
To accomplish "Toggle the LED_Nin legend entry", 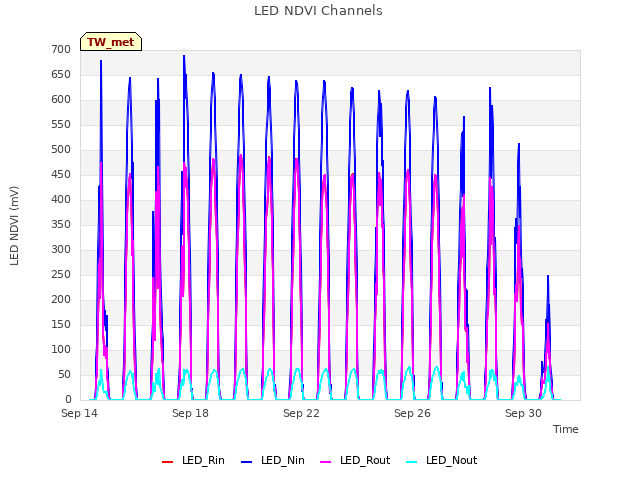I will [273, 460].
